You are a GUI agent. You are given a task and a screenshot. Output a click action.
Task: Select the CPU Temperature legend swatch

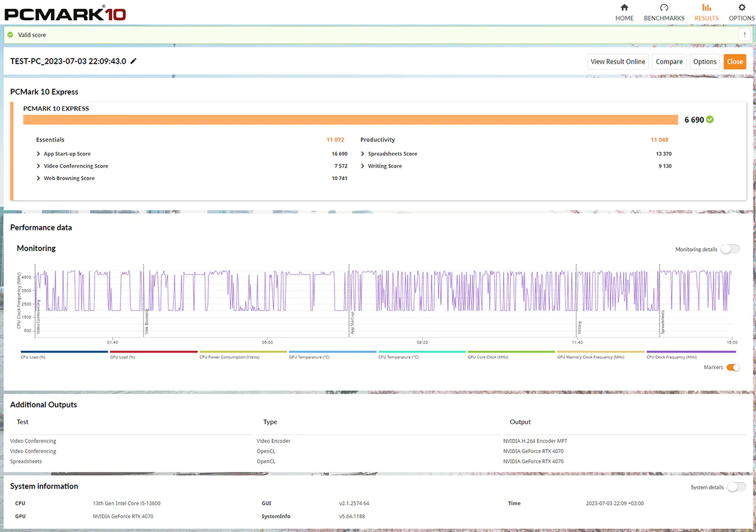point(422,352)
